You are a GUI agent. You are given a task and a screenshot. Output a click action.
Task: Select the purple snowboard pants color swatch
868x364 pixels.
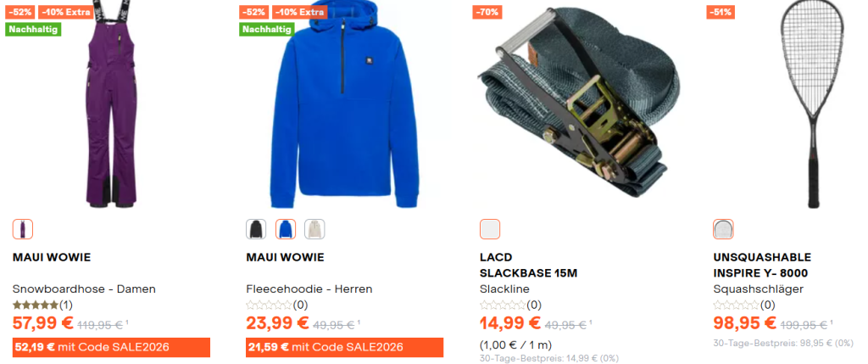point(23,229)
